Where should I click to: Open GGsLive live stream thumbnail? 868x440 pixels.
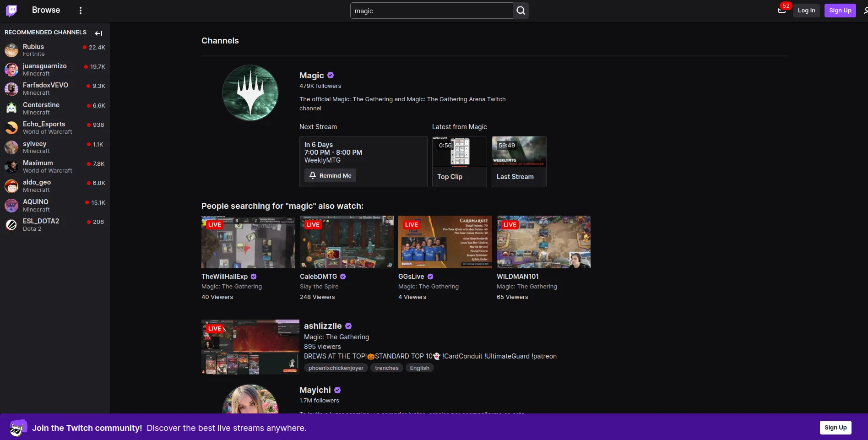tap(445, 242)
